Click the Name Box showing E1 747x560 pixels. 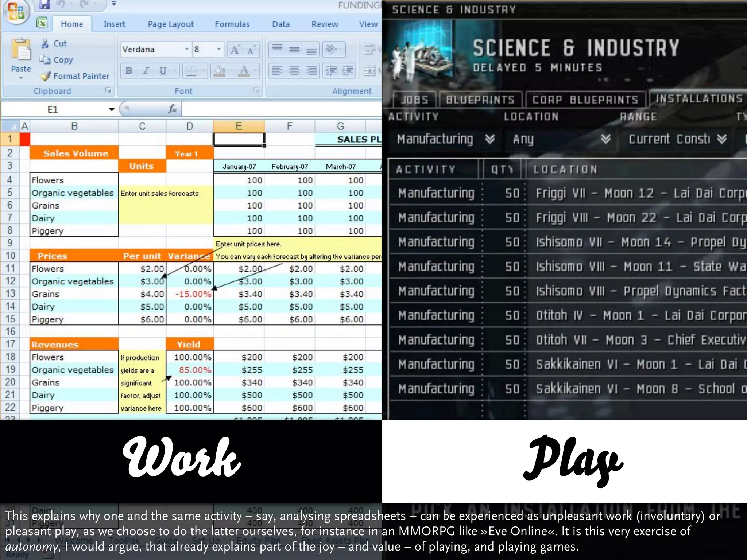click(x=53, y=109)
